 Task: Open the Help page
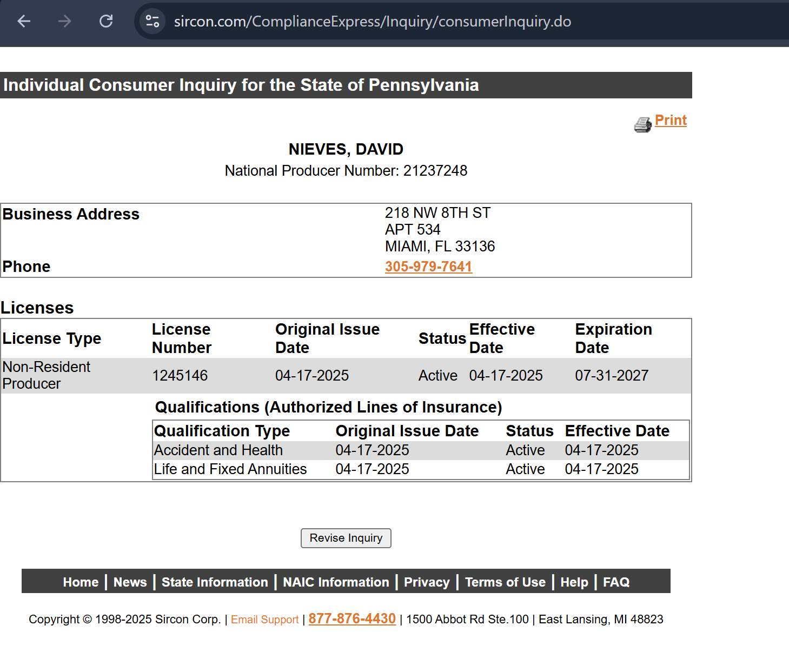574,582
